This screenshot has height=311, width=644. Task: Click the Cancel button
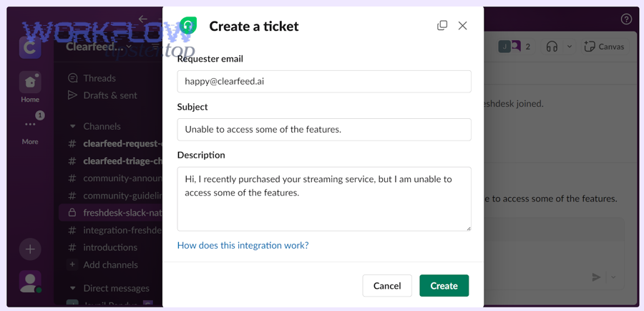pyautogui.click(x=387, y=285)
